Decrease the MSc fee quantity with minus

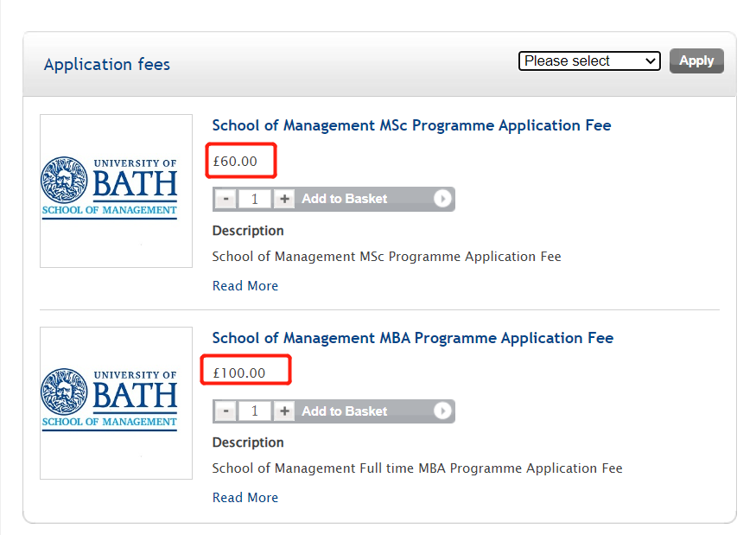tap(226, 199)
